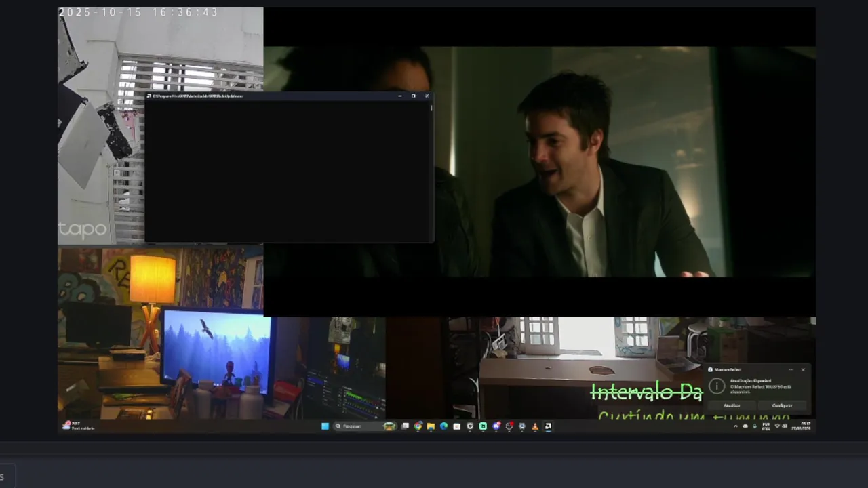Image resolution: width=868 pixels, height=488 pixels.
Task: Click the camera timestamp 2025-10-15
Action: click(x=138, y=12)
